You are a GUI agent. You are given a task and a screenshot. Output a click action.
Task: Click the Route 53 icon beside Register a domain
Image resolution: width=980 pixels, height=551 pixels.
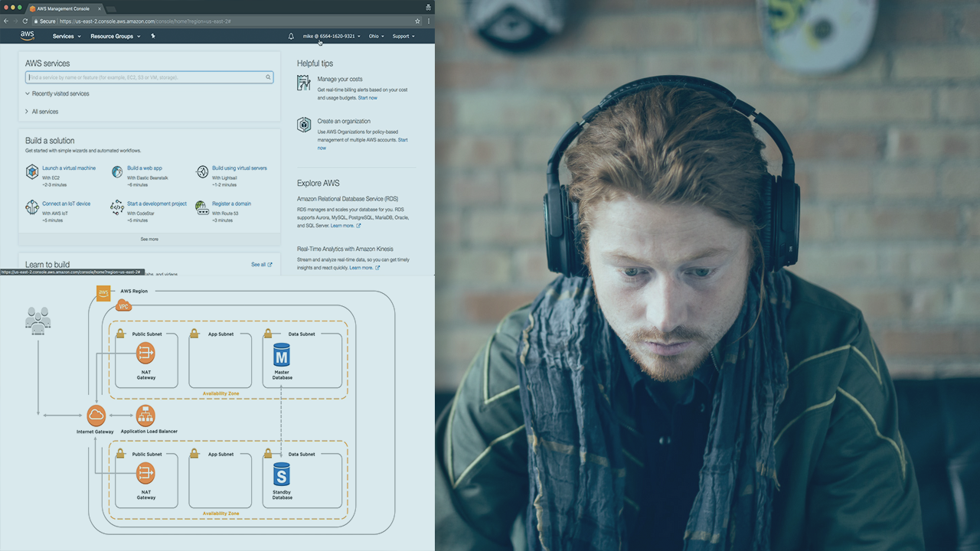click(202, 207)
